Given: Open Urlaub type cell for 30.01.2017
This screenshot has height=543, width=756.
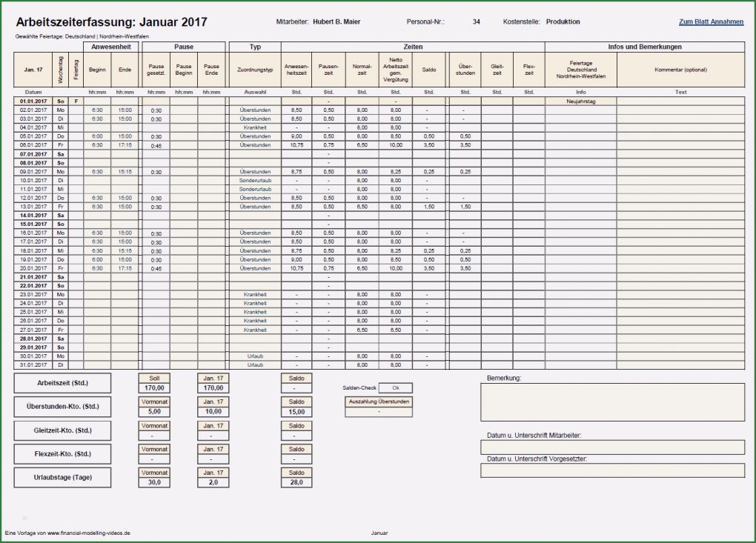Looking at the screenshot, I should click(x=255, y=356).
